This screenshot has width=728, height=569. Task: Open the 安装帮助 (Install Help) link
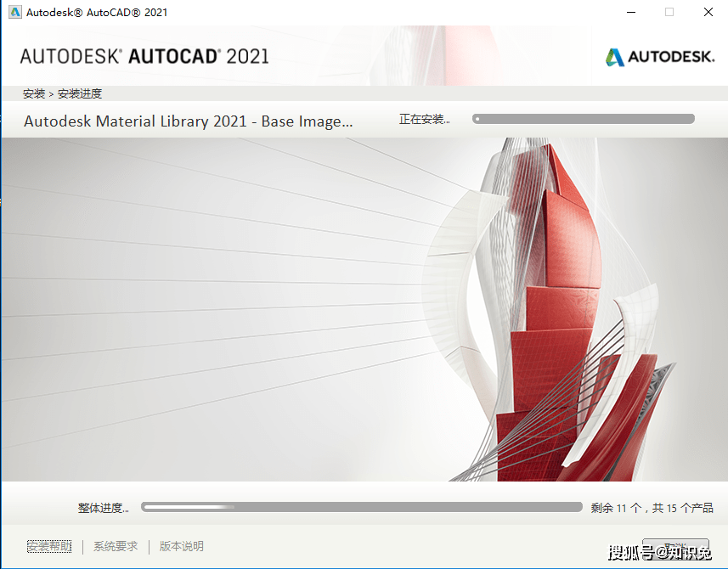pyautogui.click(x=48, y=546)
